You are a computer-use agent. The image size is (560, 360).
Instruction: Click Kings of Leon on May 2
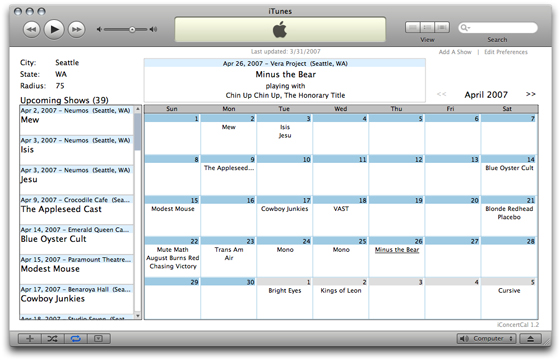341,291
